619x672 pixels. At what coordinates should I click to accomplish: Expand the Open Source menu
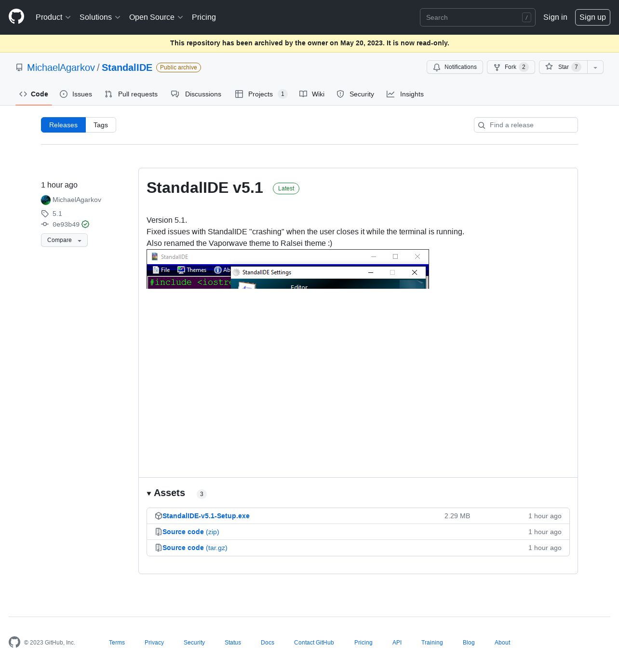(x=156, y=17)
